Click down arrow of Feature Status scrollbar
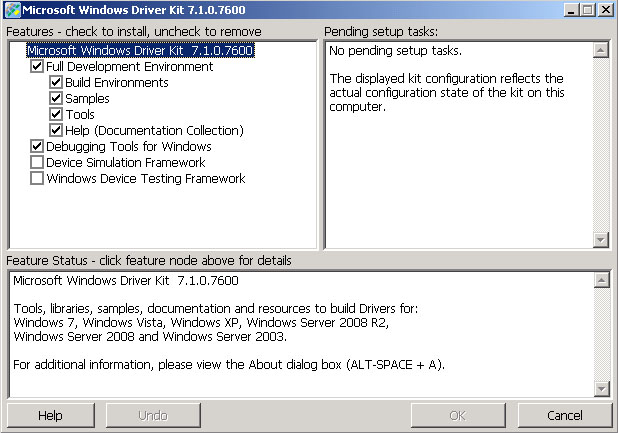618x433 pixels. 601,389
